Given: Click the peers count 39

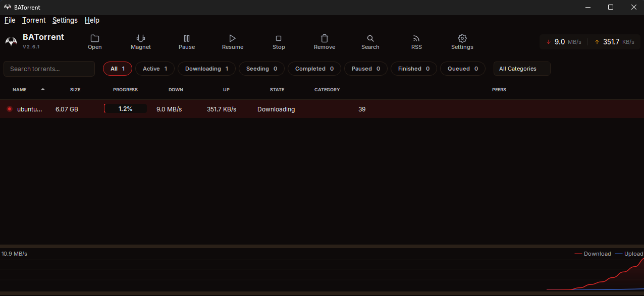Looking at the screenshot, I should point(362,109).
